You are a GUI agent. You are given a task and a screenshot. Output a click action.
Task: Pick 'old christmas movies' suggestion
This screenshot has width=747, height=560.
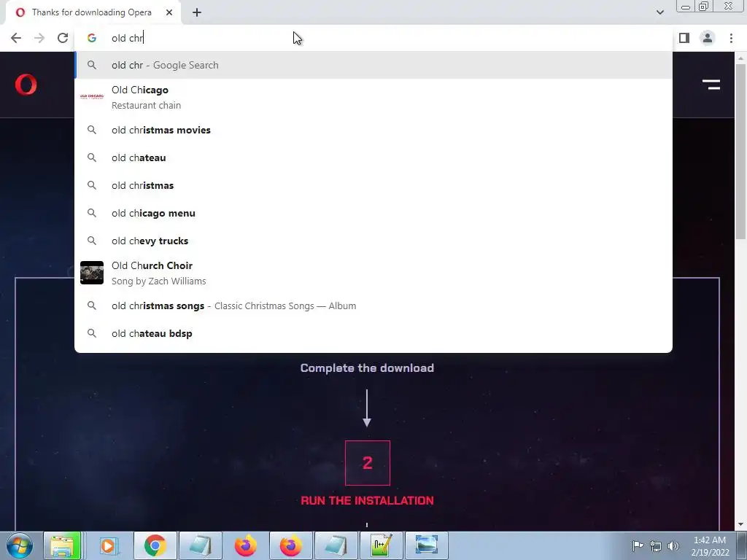pos(373,130)
